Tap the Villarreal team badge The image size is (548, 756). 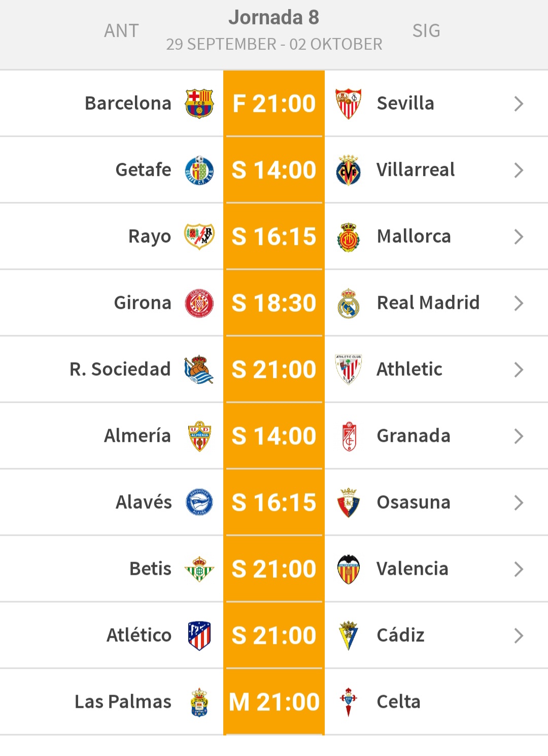349,170
